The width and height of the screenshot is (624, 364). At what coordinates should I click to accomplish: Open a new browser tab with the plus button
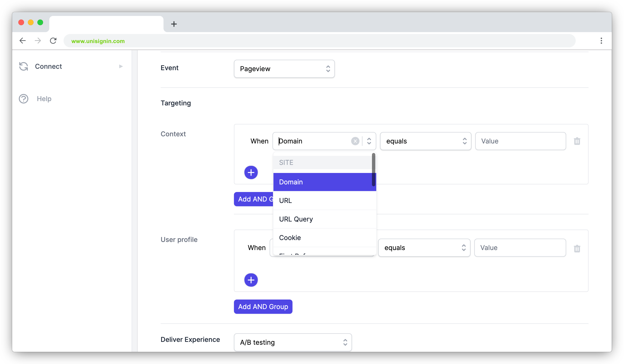tap(174, 24)
